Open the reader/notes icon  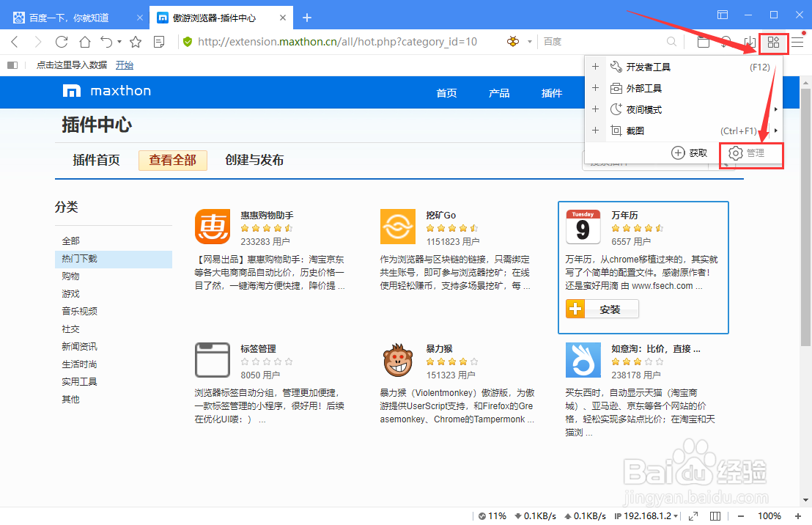160,42
